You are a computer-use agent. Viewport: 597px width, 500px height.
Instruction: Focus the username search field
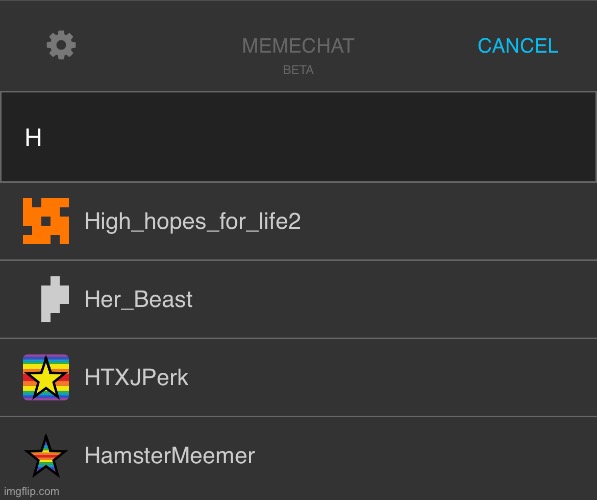298,137
